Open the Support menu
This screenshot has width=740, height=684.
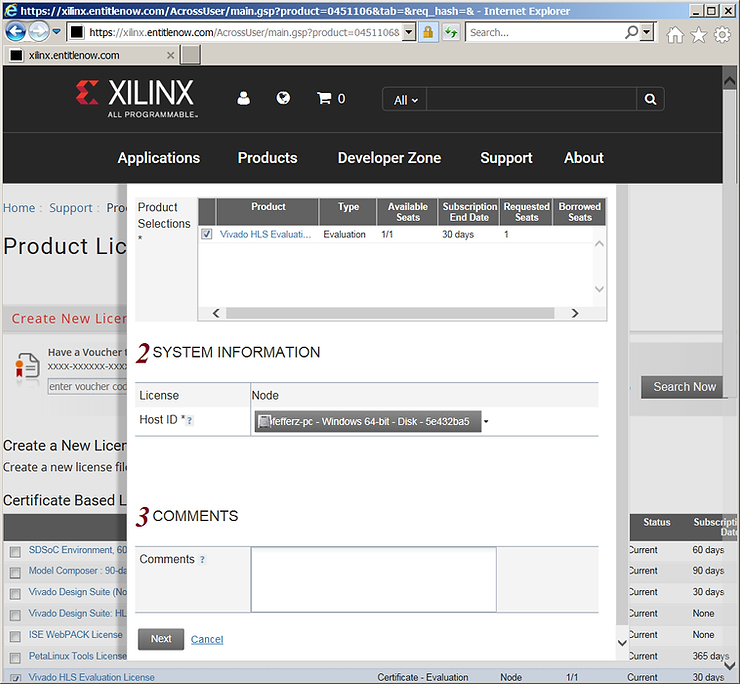coord(506,158)
